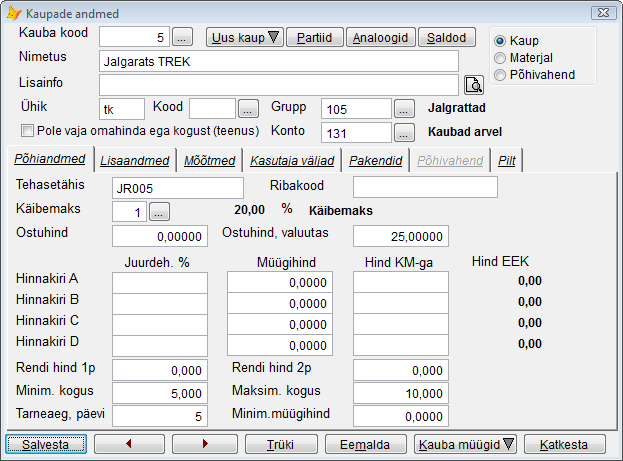Click the fox application icon in title bar

(x=14, y=14)
